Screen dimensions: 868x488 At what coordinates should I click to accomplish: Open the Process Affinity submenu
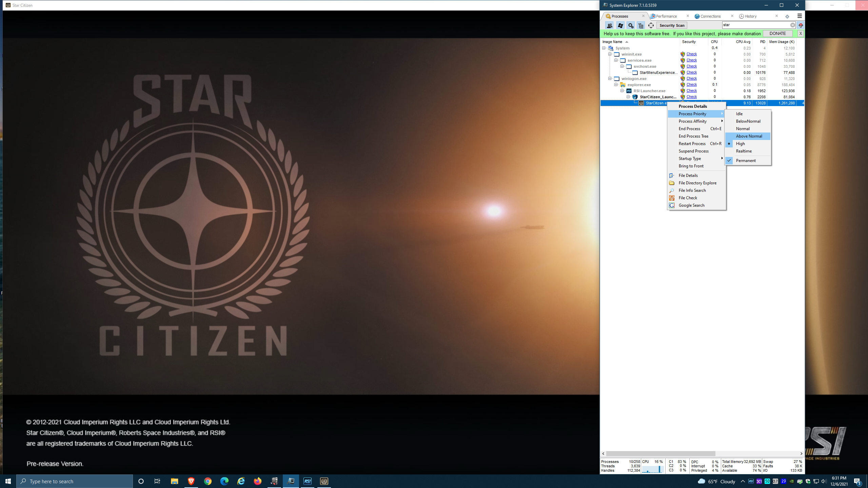coord(696,121)
